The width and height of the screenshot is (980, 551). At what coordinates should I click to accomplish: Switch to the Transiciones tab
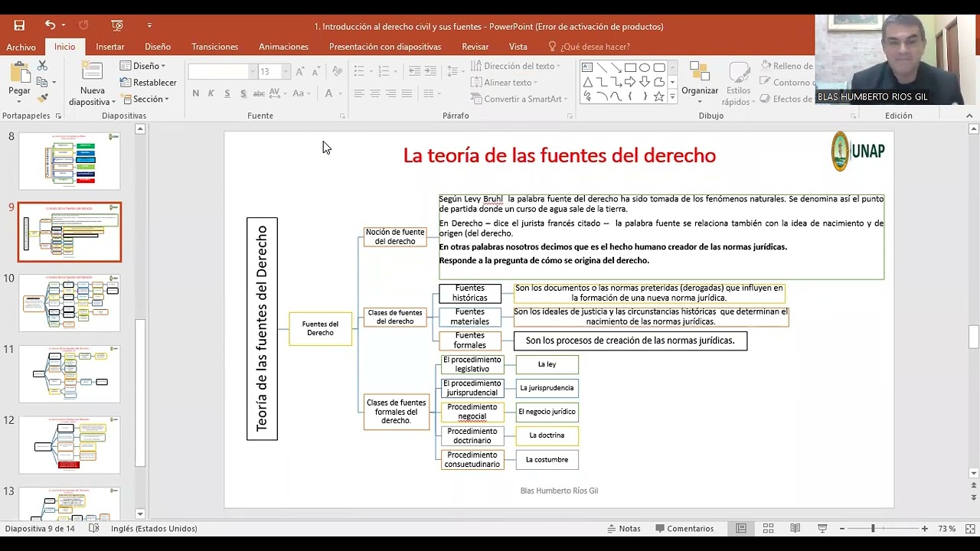(214, 47)
